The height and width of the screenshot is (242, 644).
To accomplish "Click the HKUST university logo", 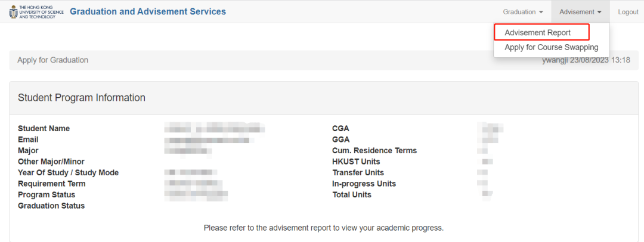I will click(x=37, y=12).
